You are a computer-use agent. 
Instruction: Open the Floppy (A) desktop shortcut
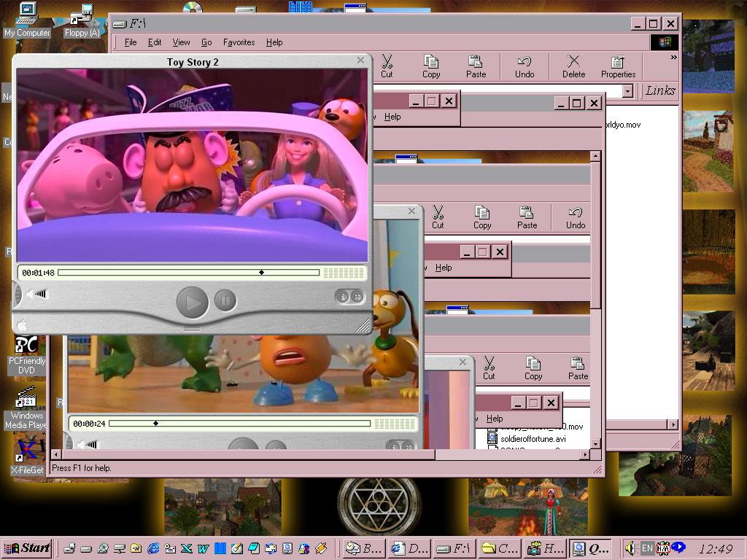pyautogui.click(x=82, y=20)
